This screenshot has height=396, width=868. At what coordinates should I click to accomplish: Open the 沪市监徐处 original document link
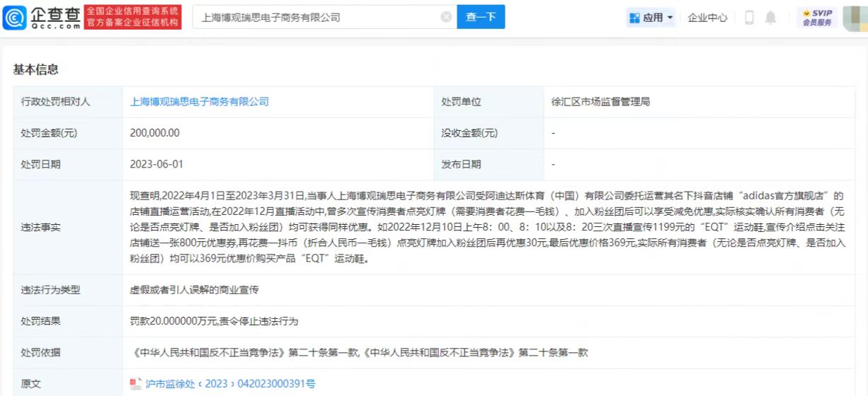tap(230, 383)
